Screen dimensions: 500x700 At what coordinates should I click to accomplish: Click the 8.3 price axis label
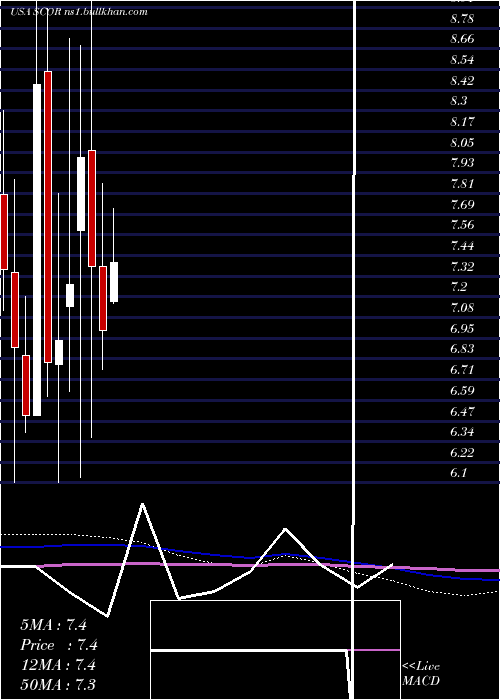[x=459, y=101]
